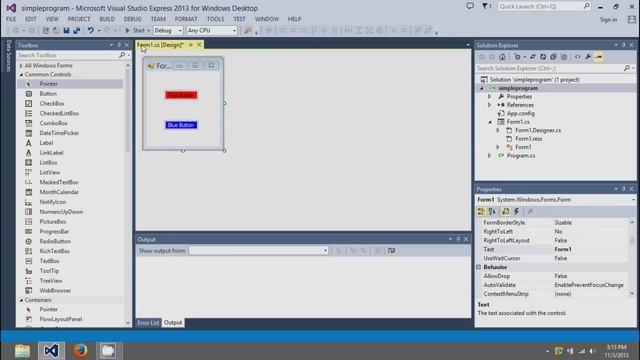Open the FILE menu
Viewport: 640px width, 360px height.
coord(11,19)
